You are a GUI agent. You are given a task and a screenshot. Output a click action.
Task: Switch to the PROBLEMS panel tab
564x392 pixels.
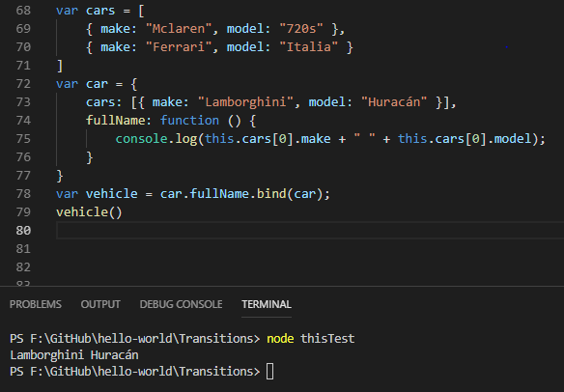(x=35, y=304)
